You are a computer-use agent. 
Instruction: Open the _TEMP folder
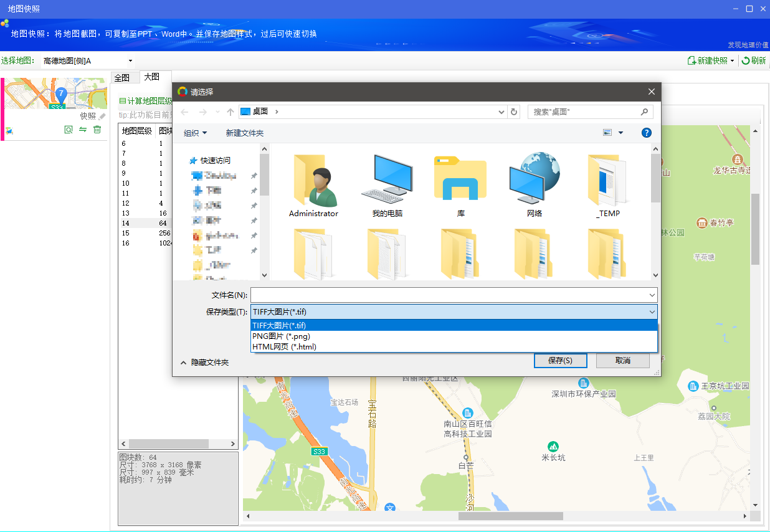point(607,186)
